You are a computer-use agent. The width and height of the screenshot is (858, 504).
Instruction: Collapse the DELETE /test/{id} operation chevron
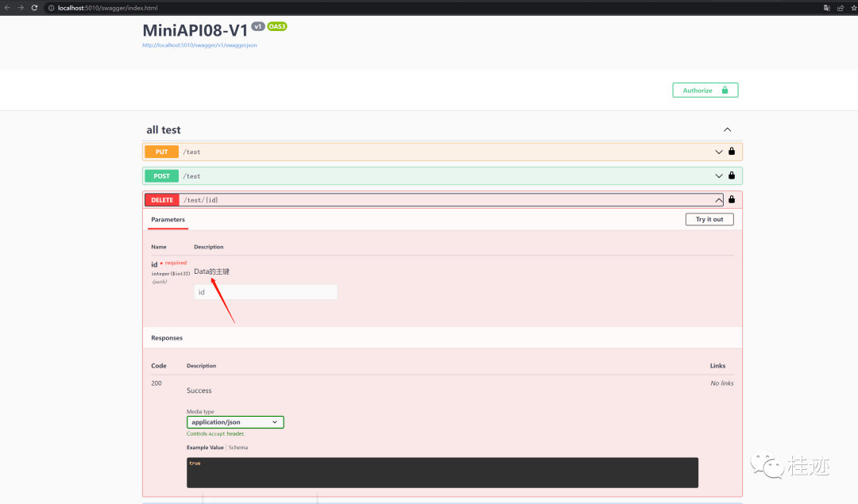(x=719, y=200)
